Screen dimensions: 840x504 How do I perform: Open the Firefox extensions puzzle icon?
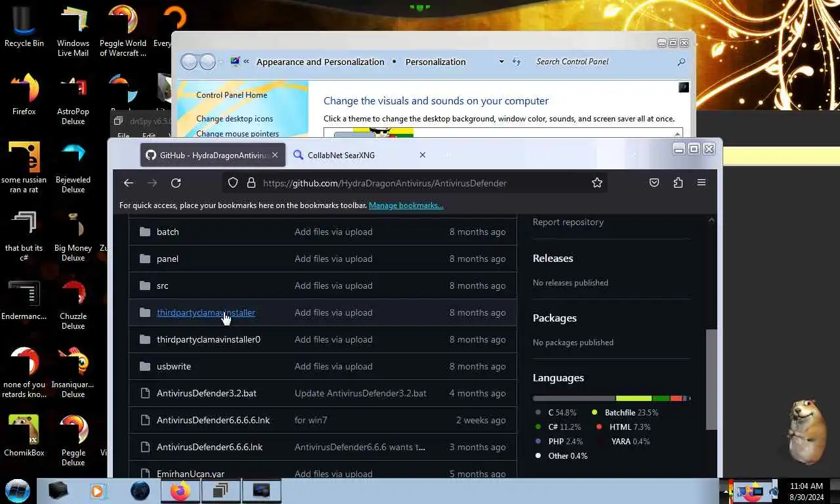coord(678,183)
